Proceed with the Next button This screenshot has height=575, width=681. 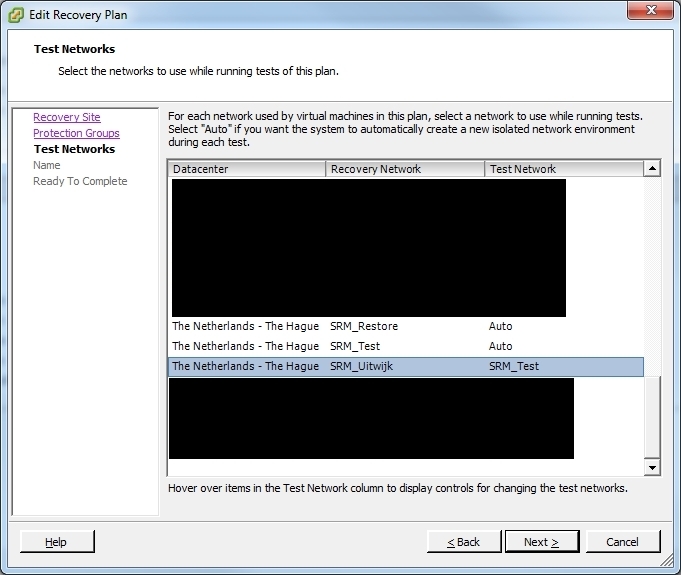point(542,542)
